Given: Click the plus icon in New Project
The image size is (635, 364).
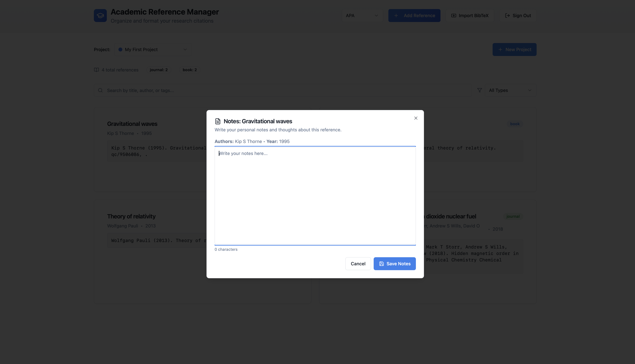Looking at the screenshot, I should coord(500,50).
